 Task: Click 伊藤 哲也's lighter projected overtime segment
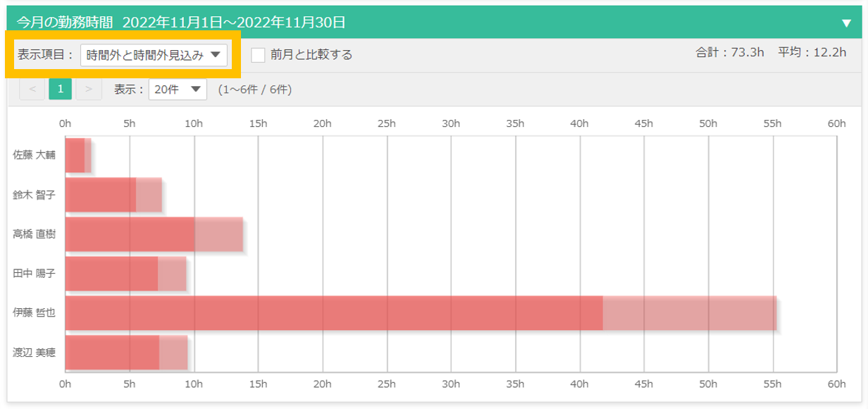[x=689, y=313]
